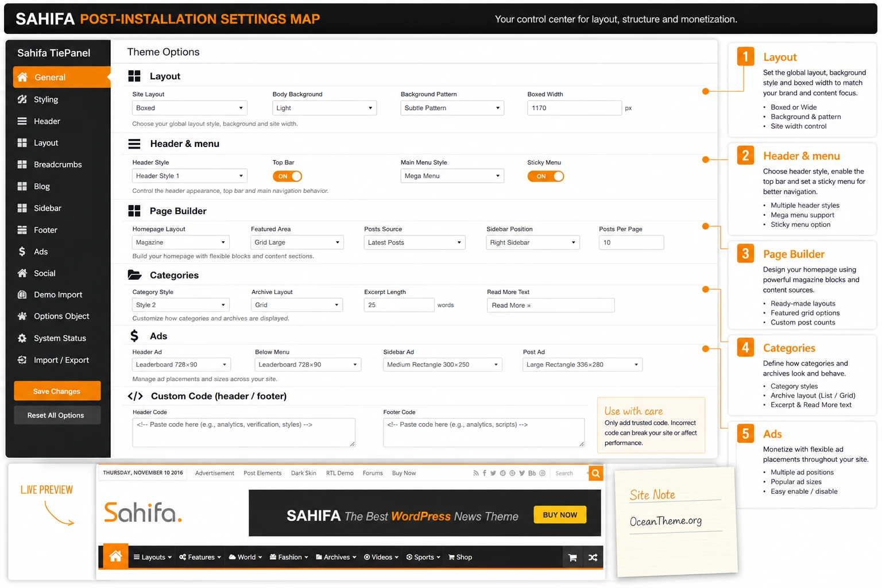Open the Main Menu Style dropdown

coord(452,176)
